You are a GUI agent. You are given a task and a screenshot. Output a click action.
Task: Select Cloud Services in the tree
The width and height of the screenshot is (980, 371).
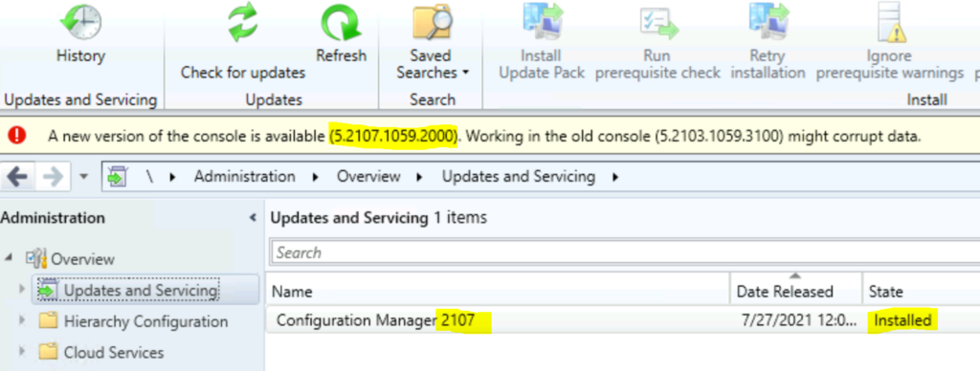click(114, 352)
